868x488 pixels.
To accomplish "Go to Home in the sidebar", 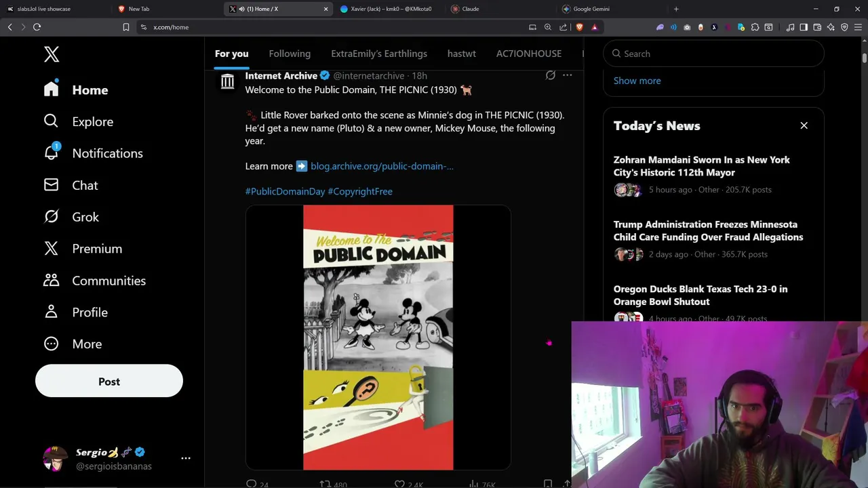I will coord(76,89).
